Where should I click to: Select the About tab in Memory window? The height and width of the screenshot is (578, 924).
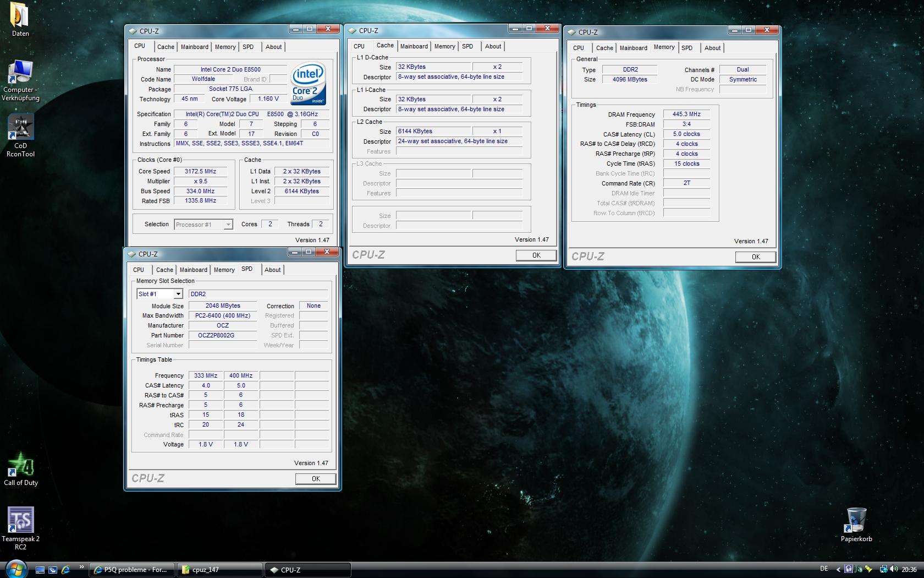(x=712, y=48)
